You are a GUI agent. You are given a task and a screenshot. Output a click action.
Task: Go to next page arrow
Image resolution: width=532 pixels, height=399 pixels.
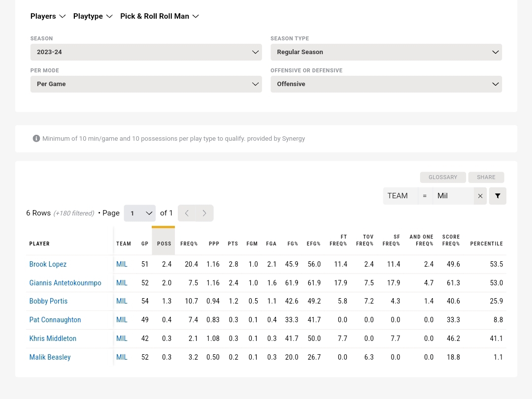(x=204, y=213)
